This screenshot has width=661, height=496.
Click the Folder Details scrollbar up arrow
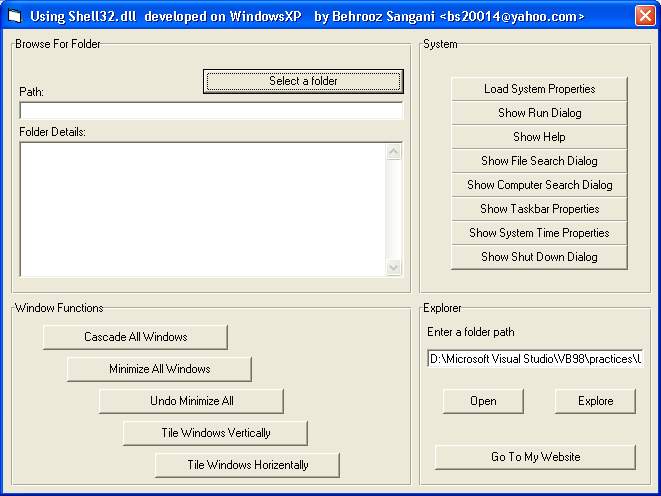tap(393, 152)
